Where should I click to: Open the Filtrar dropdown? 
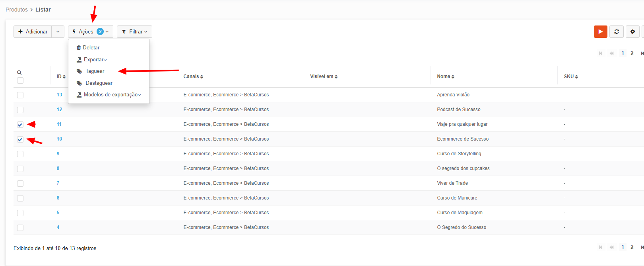[x=134, y=31]
